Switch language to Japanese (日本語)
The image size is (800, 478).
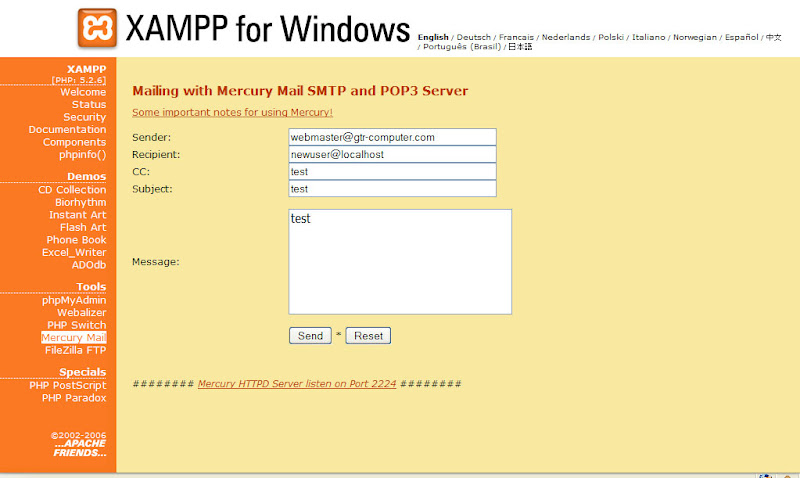click(x=520, y=46)
